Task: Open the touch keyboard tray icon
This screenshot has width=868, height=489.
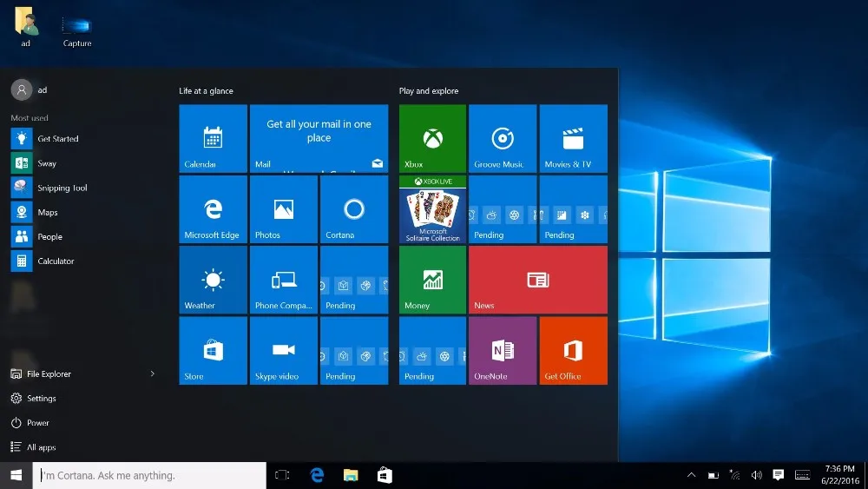Action: point(803,474)
